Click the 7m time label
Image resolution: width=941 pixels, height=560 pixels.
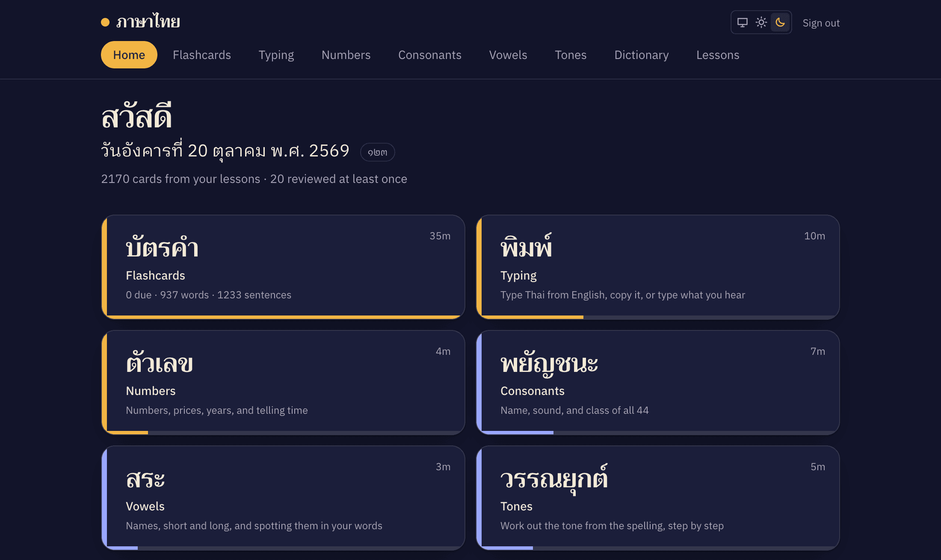point(818,351)
